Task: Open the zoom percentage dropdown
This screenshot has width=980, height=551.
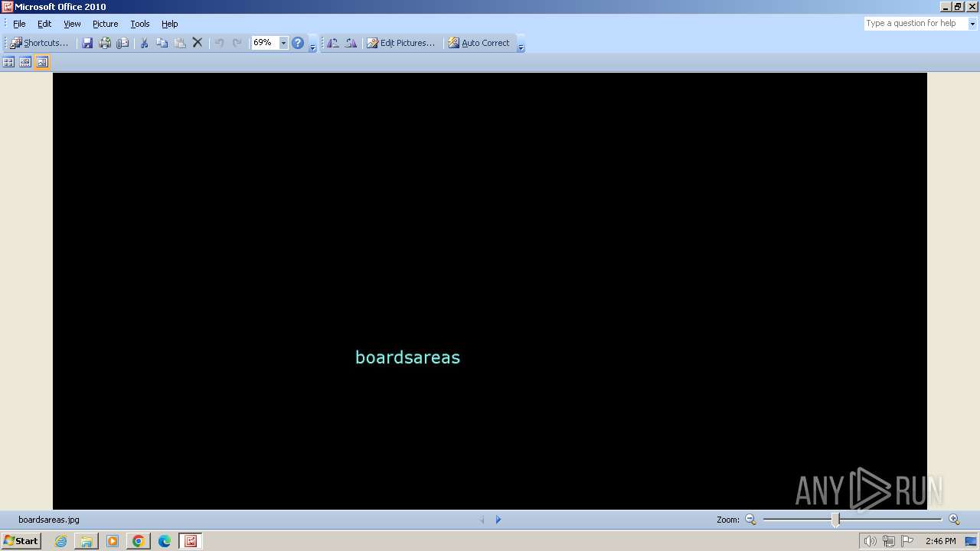Action: pyautogui.click(x=283, y=43)
